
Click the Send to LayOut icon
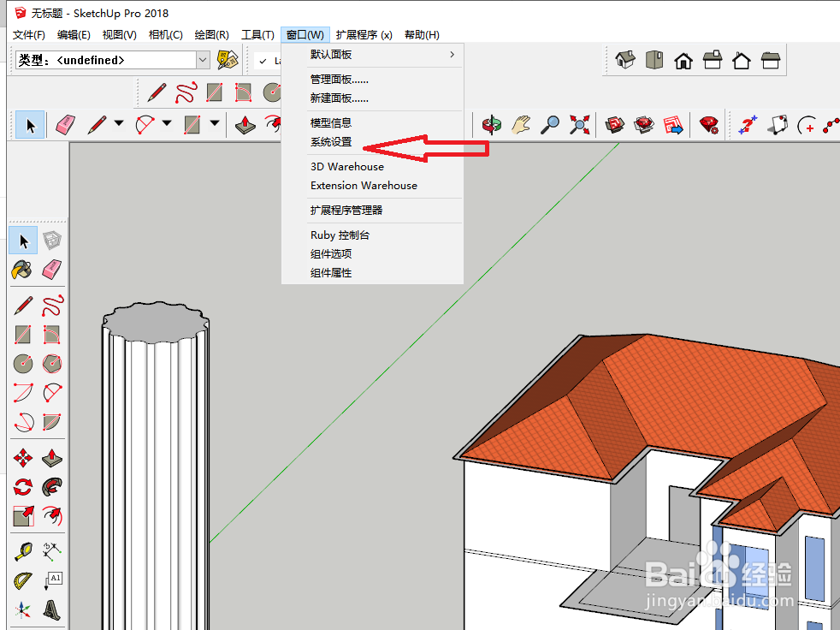click(673, 125)
